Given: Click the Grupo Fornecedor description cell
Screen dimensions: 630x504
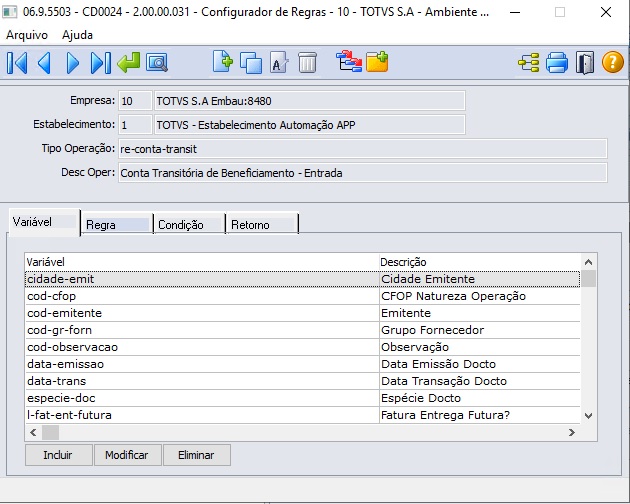Looking at the screenshot, I should coord(480,330).
